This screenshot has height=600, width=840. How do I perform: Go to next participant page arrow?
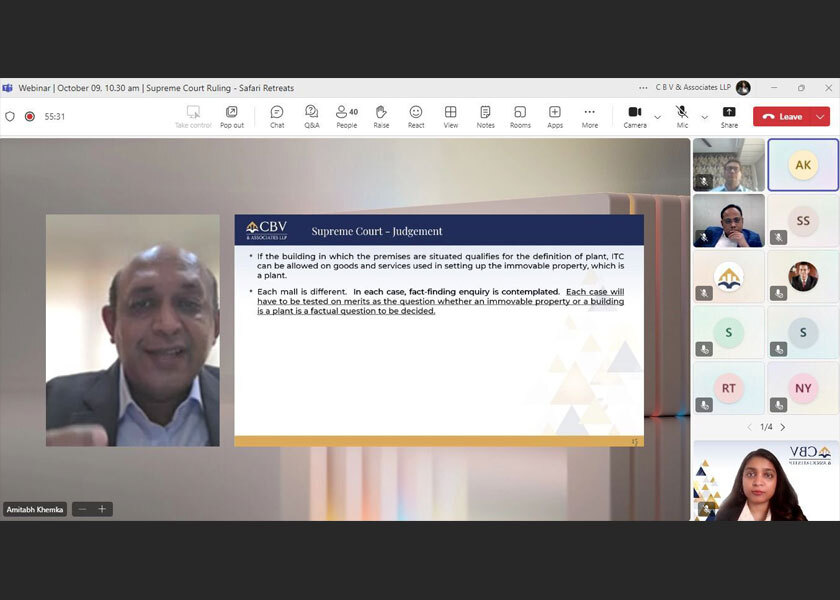click(x=783, y=427)
